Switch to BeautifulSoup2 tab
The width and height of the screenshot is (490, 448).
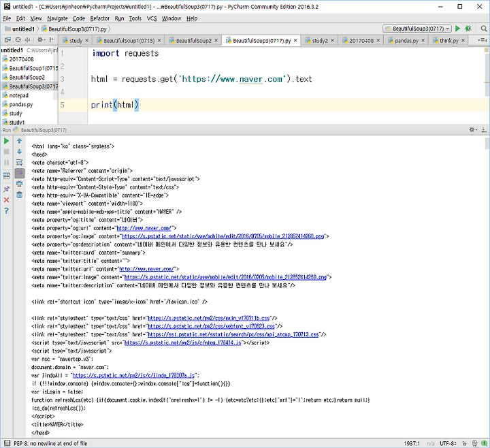(x=194, y=40)
